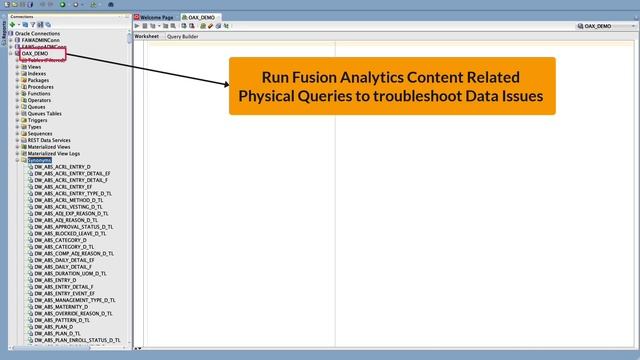Select synonym DW_ABS_MANAGEMENT_TYPE_D_TL
Screen dimensions: 640x360
point(75,300)
